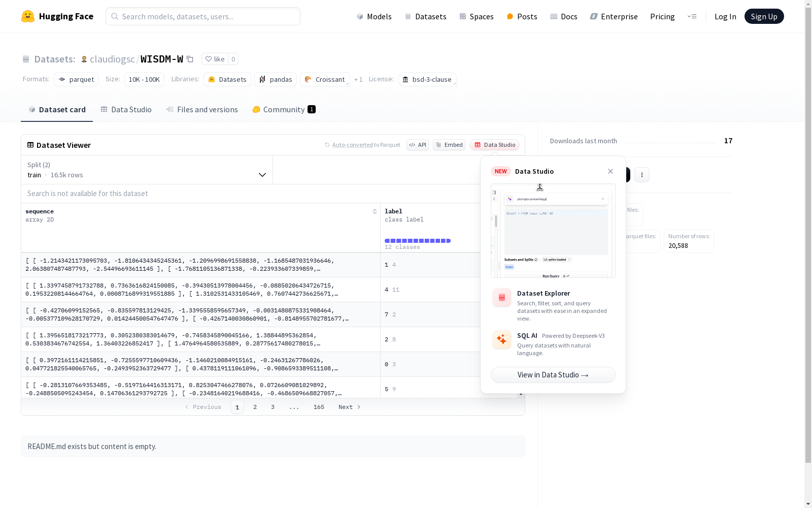
Task: Open claudiogsc user profile link
Action: tap(112, 59)
